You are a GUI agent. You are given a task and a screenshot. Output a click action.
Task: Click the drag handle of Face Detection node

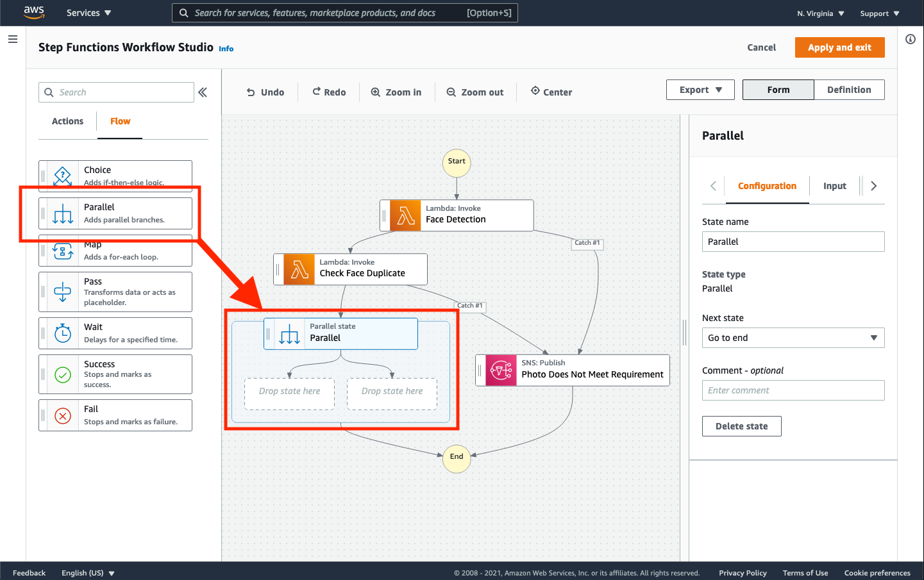pos(385,215)
